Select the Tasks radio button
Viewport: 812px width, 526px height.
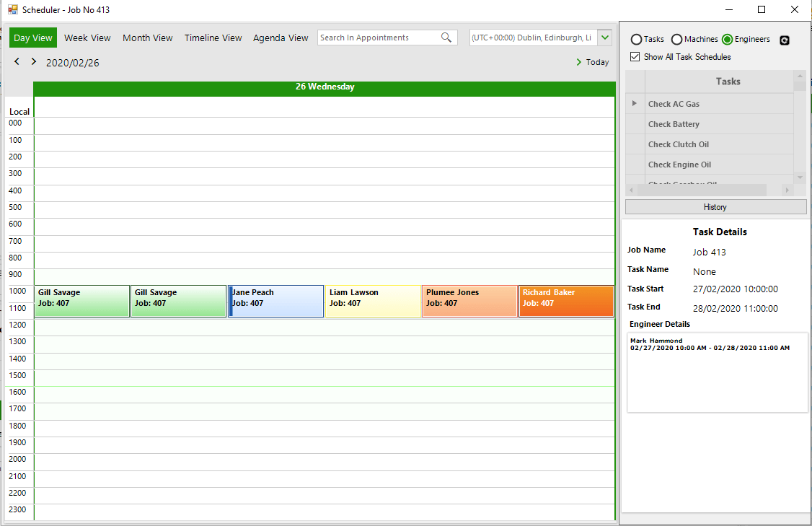[x=635, y=40]
